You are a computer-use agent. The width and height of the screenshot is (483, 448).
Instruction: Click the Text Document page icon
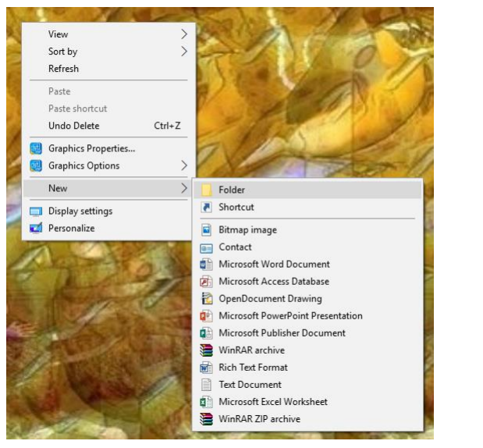[206, 385]
